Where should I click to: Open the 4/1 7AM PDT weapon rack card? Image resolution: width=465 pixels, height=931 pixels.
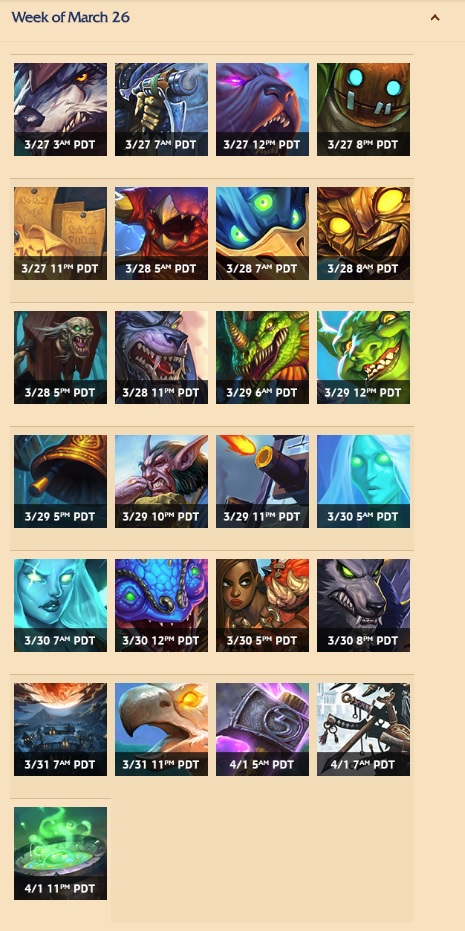coord(363,730)
